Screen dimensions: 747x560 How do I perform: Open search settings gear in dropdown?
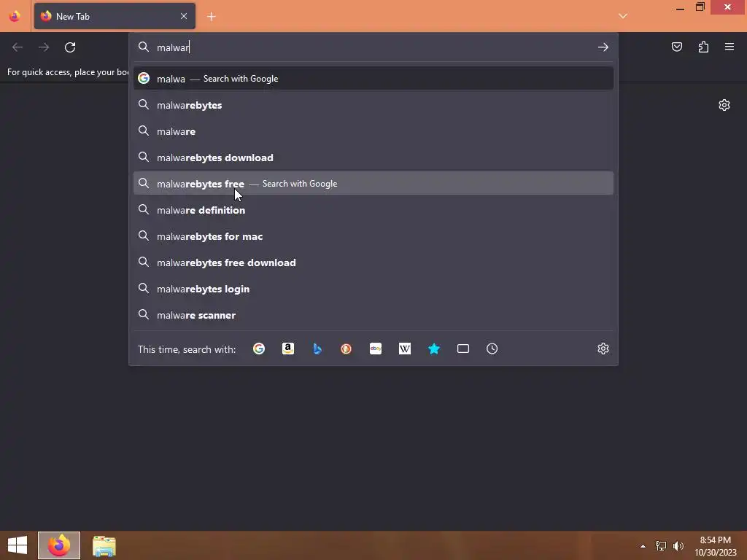tap(603, 349)
